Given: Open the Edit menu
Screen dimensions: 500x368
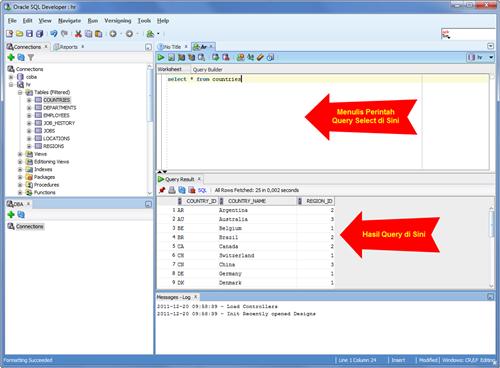Looking at the screenshot, I should coord(27,21).
